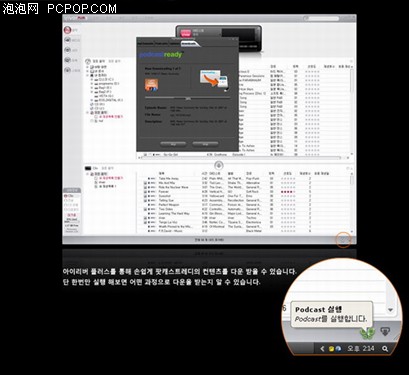Click the red circular sidebar icon at top
The image size is (409, 375).
point(67,30)
